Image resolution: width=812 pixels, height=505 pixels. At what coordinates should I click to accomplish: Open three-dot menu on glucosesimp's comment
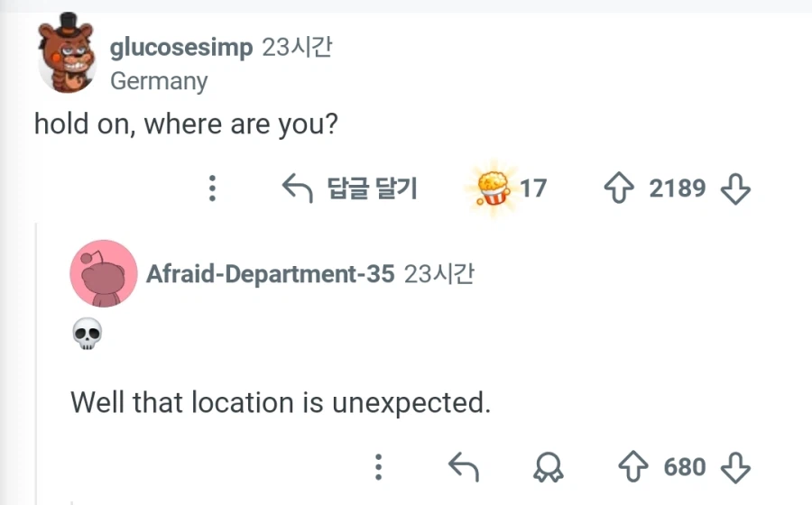(x=212, y=188)
